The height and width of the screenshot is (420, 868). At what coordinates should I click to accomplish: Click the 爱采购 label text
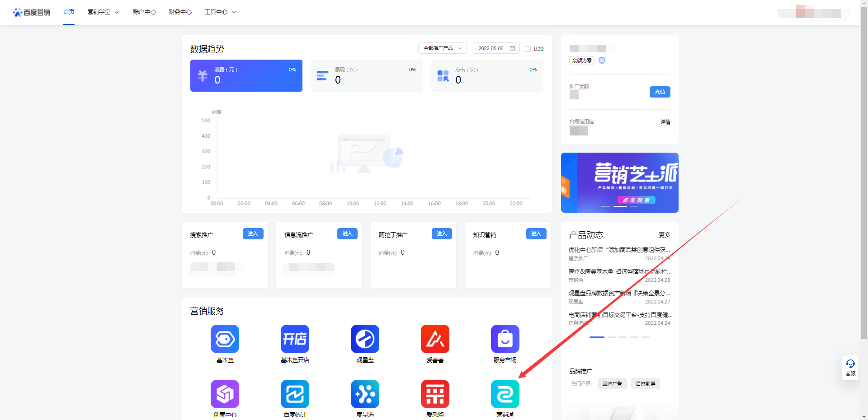[435, 415]
